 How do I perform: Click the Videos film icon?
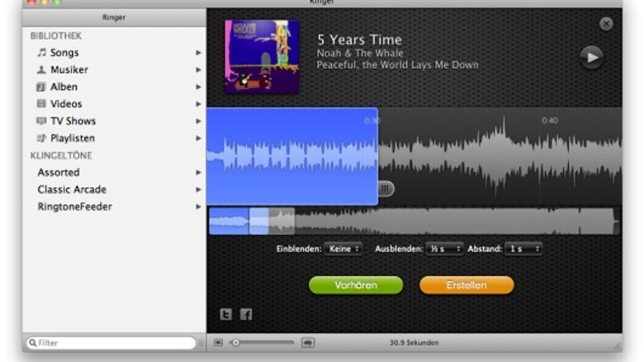(41, 104)
